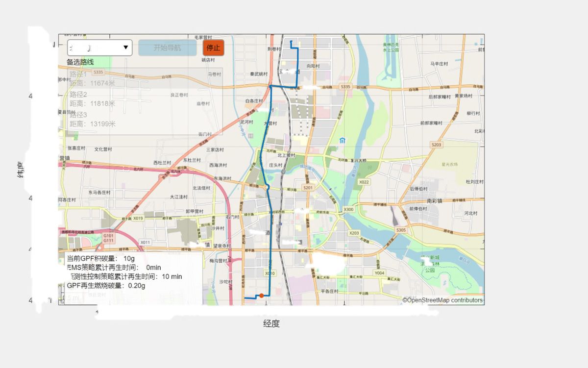Click the G101 highway shield bottom left
588x368 pixels.
108,236
